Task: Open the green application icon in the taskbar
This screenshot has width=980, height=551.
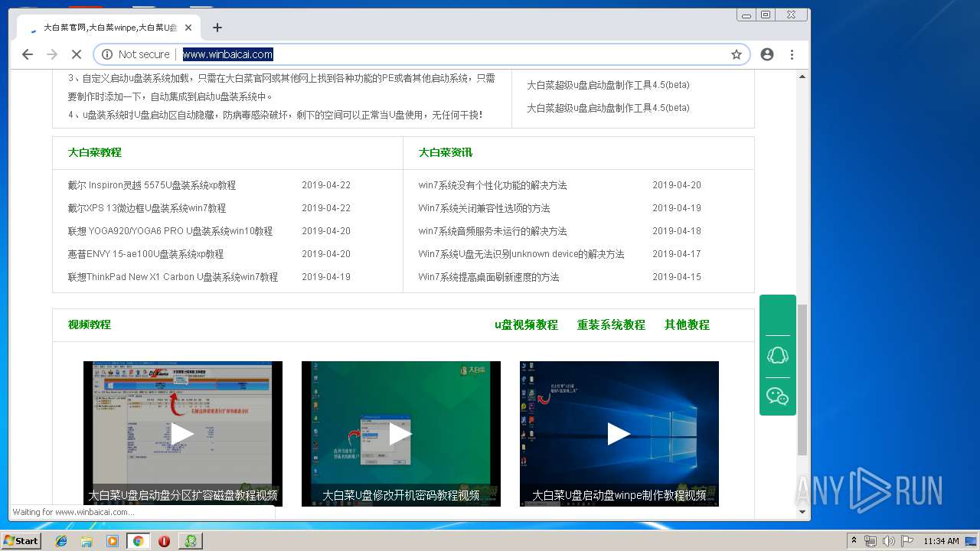Action: tap(191, 541)
